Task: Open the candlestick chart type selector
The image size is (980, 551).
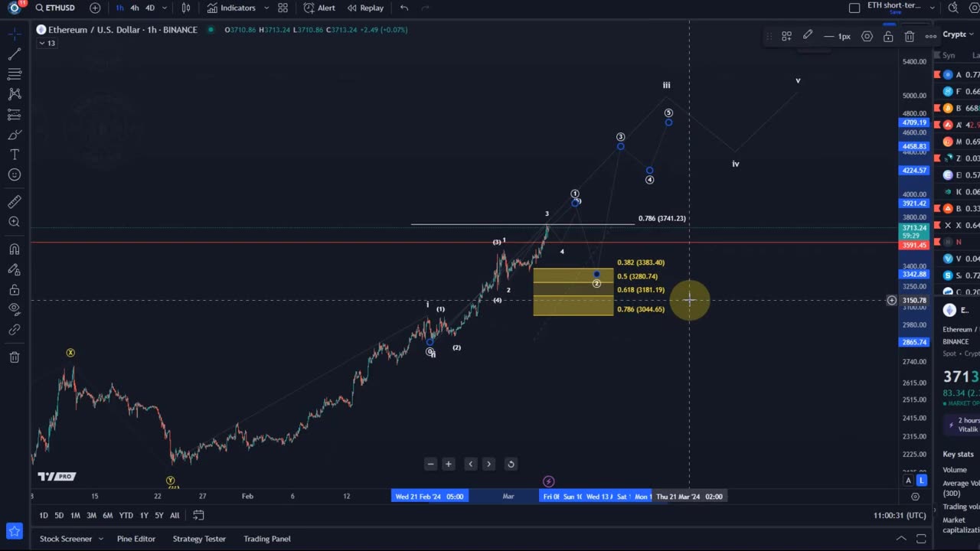Action: coord(186,8)
